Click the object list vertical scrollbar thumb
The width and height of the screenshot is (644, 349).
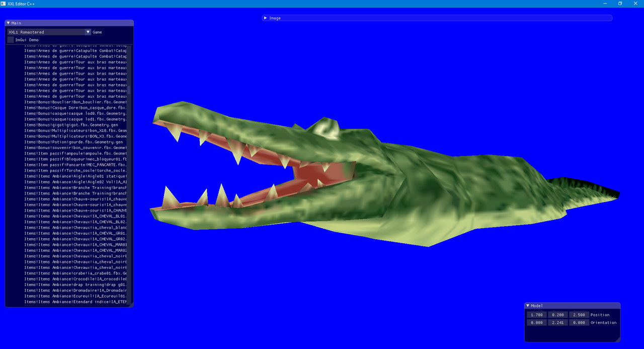(129, 90)
